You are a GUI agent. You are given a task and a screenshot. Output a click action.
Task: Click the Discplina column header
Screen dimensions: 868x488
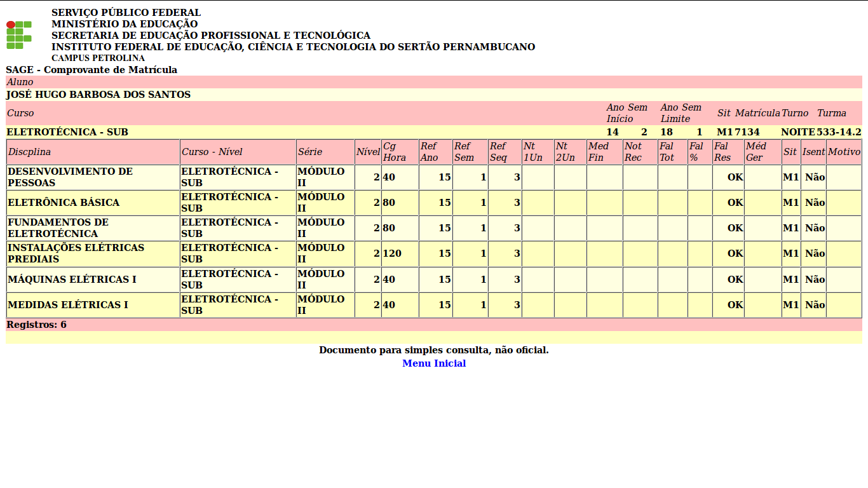[x=93, y=152]
